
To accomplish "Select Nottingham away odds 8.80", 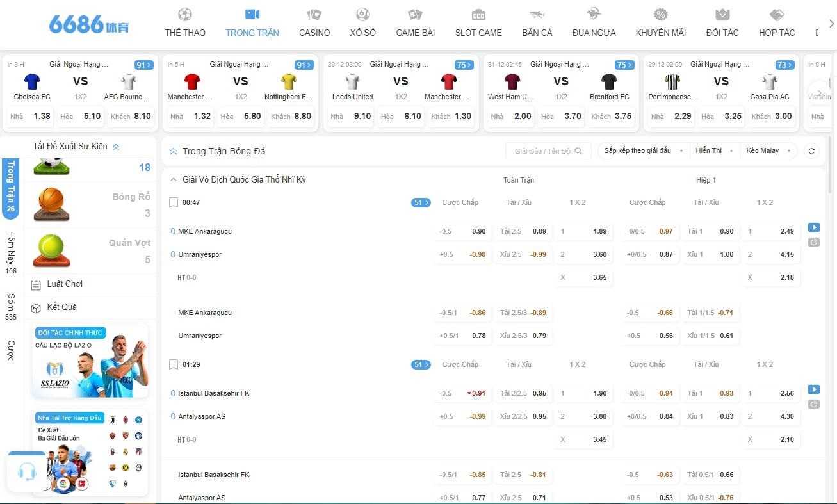I will 291,117.
